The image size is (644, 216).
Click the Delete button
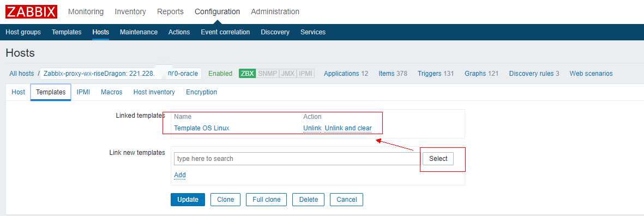pyautogui.click(x=309, y=200)
